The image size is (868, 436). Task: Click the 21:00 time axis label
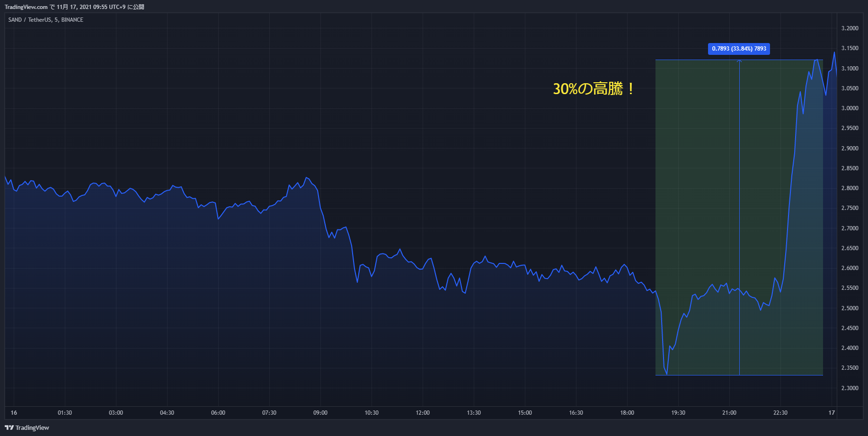click(729, 413)
